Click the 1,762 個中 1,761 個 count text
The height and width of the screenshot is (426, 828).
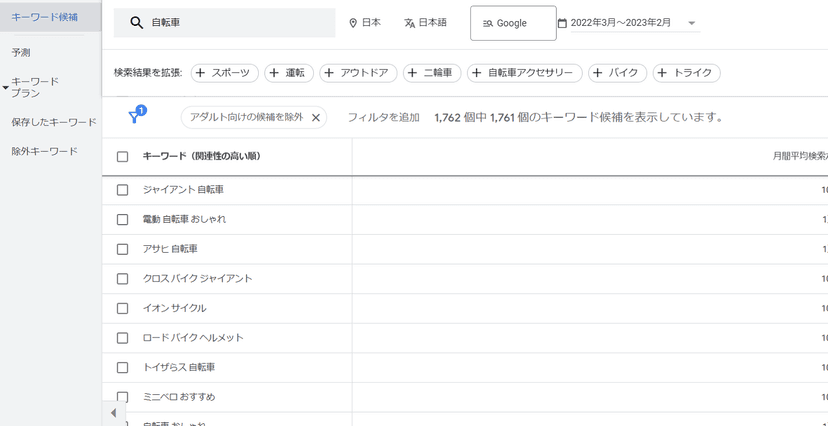coord(480,118)
